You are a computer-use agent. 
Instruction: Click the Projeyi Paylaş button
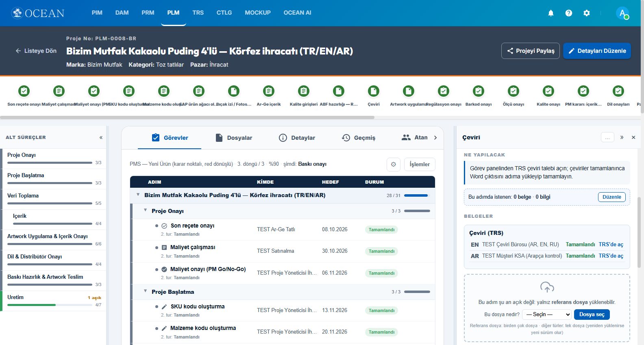531,51
